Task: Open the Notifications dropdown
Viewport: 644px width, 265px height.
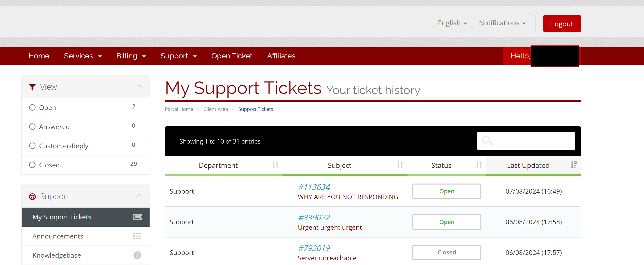Action: (503, 23)
